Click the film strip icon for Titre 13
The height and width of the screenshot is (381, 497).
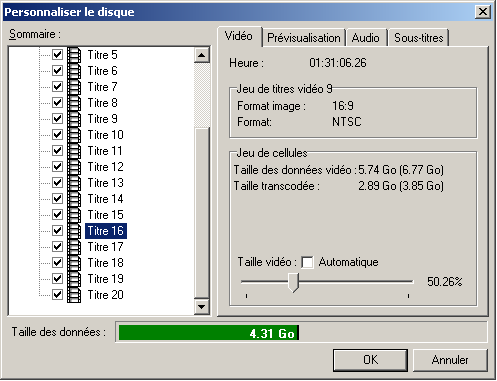[74, 183]
